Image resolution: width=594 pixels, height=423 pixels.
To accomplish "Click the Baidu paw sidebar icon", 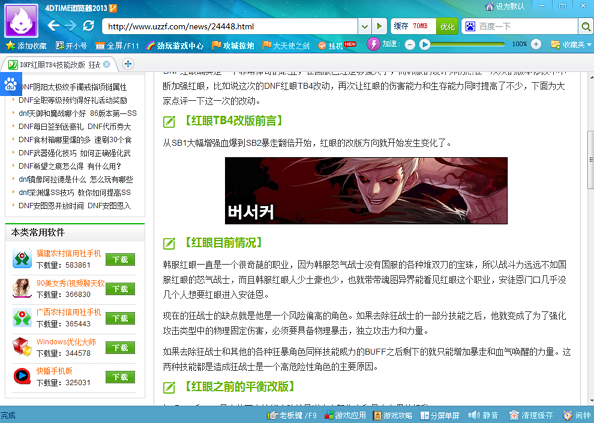I will click(11, 84).
